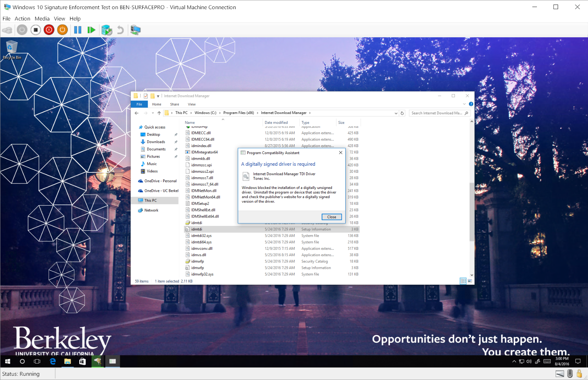Expand breadcrumb arrow after Internet Download Manager

click(310, 113)
